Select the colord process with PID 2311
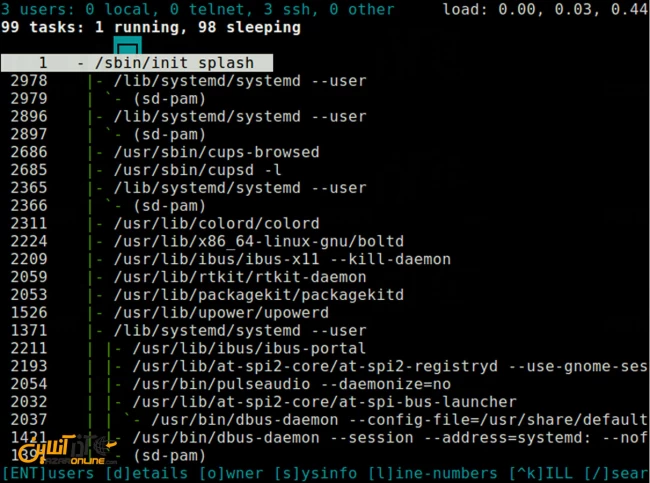Image resolution: width=650 pixels, height=483 pixels. click(216, 223)
